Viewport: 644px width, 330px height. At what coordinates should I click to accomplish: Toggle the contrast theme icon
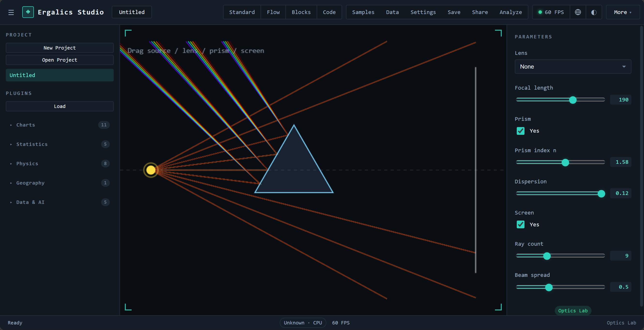coord(594,12)
